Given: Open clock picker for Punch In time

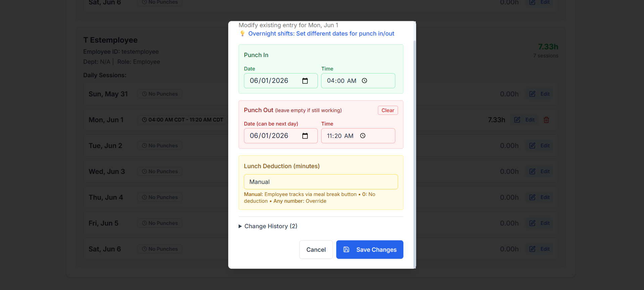Looking at the screenshot, I should click(364, 81).
